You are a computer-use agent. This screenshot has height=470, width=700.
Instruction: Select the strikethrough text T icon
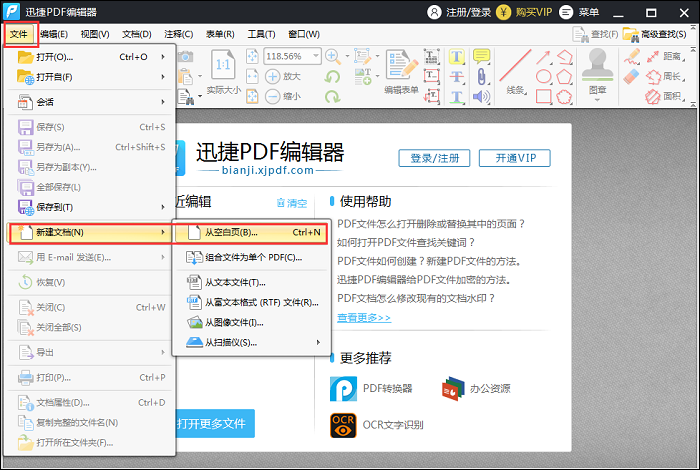click(x=456, y=76)
